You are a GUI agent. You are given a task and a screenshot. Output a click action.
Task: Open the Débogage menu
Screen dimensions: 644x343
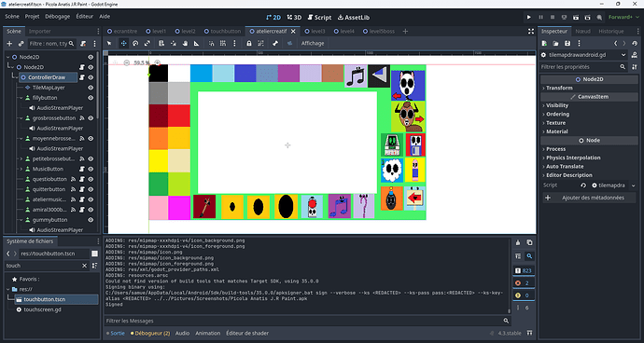point(58,17)
